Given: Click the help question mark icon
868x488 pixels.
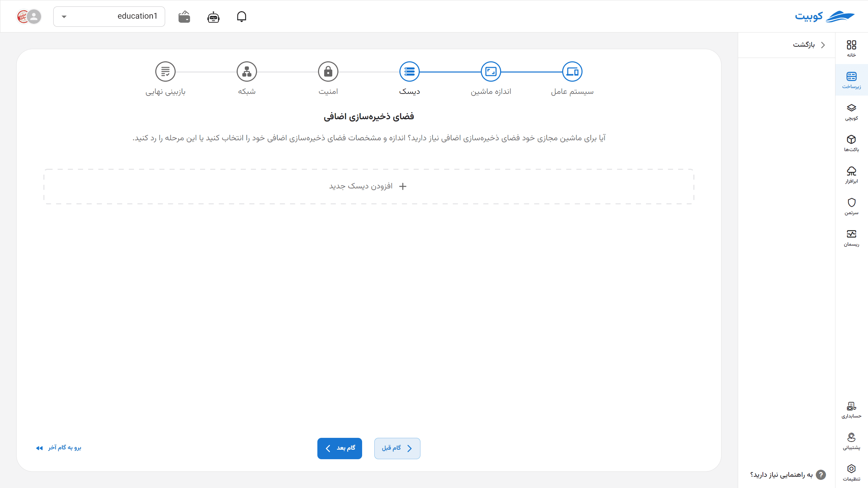Looking at the screenshot, I should [x=821, y=474].
